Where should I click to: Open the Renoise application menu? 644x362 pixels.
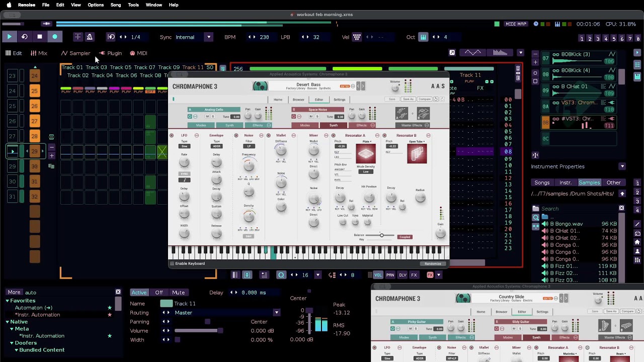point(27,5)
